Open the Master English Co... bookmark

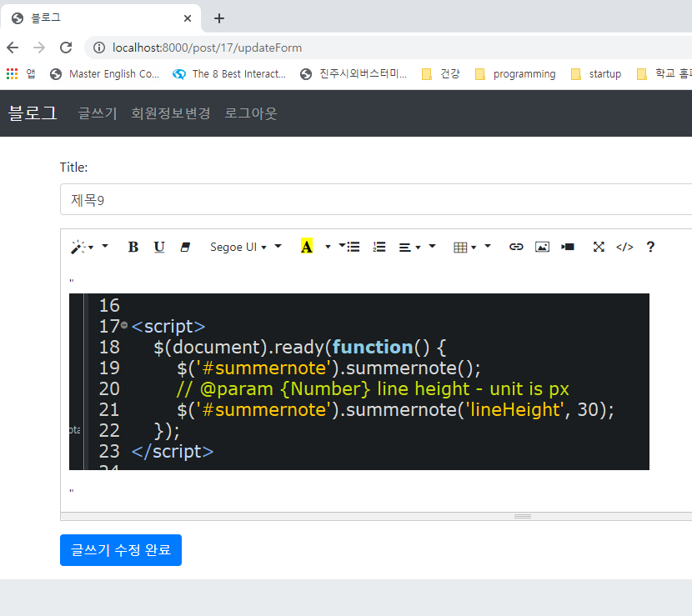(104, 73)
